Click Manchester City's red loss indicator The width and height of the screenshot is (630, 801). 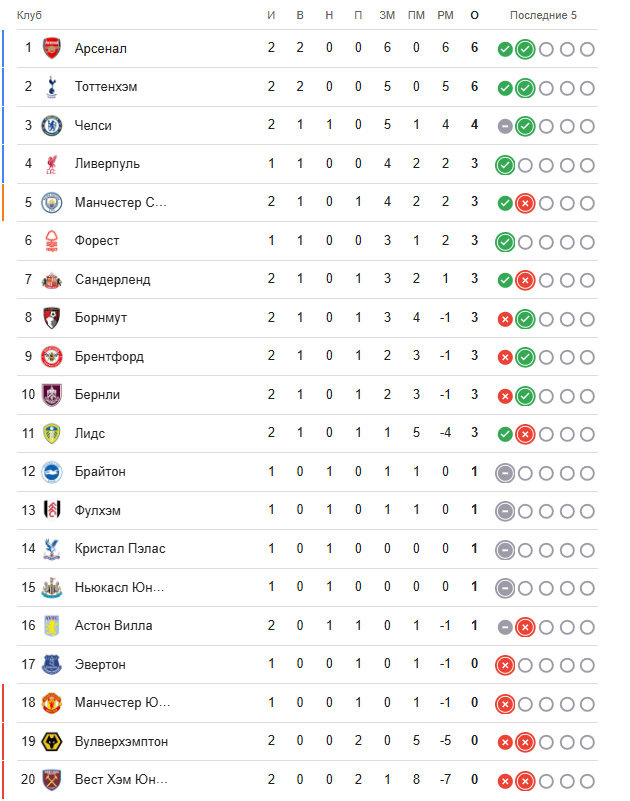click(x=525, y=203)
